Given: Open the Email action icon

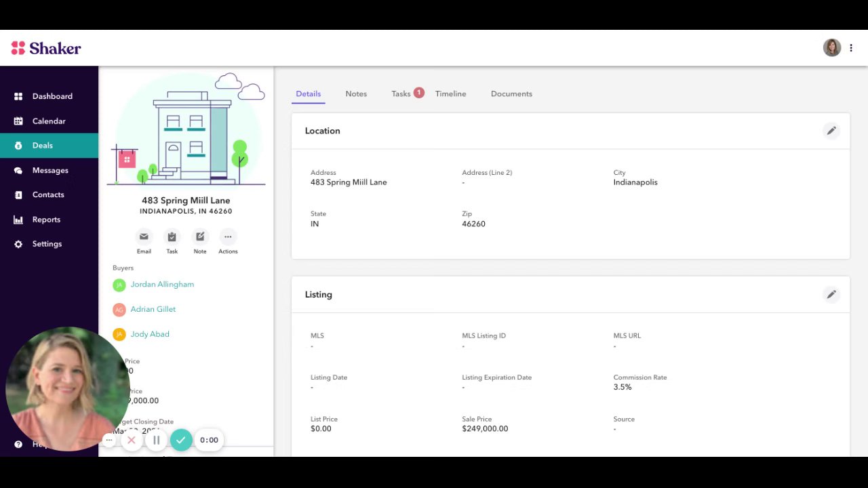Looking at the screenshot, I should (144, 237).
